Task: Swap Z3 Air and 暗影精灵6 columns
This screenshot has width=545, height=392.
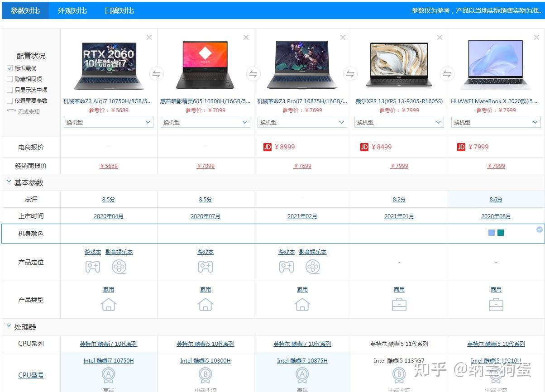Action: click(156, 74)
